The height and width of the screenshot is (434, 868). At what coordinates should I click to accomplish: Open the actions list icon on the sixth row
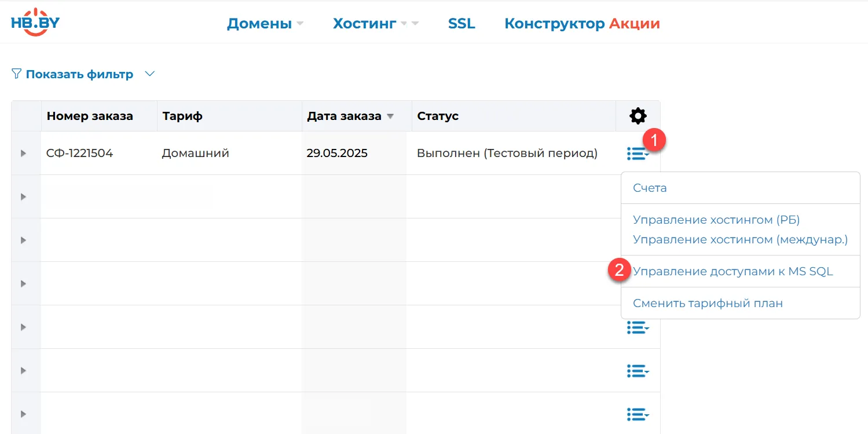638,371
